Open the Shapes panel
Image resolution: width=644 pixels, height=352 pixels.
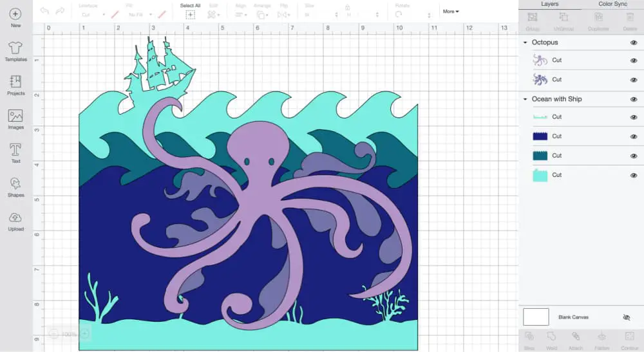(15, 187)
